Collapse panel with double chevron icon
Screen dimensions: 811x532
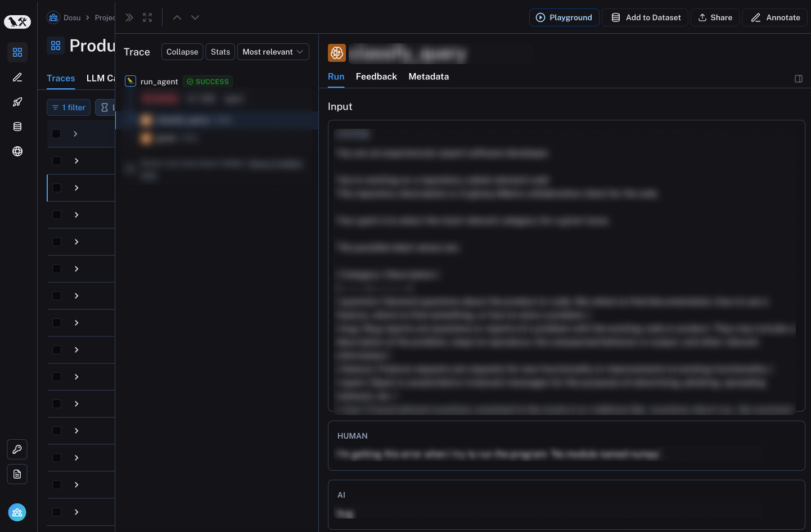[x=129, y=17]
